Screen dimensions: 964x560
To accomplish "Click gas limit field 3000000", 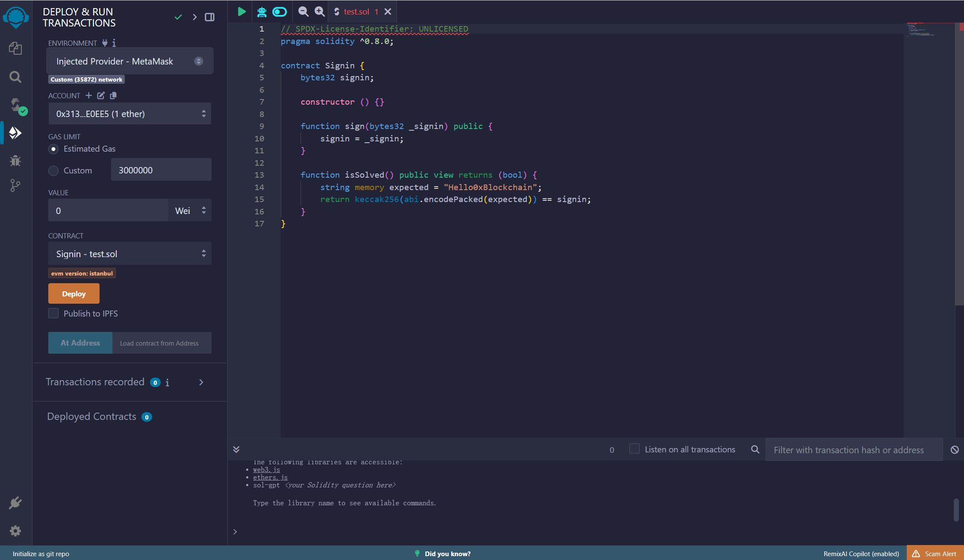I will 161,170.
